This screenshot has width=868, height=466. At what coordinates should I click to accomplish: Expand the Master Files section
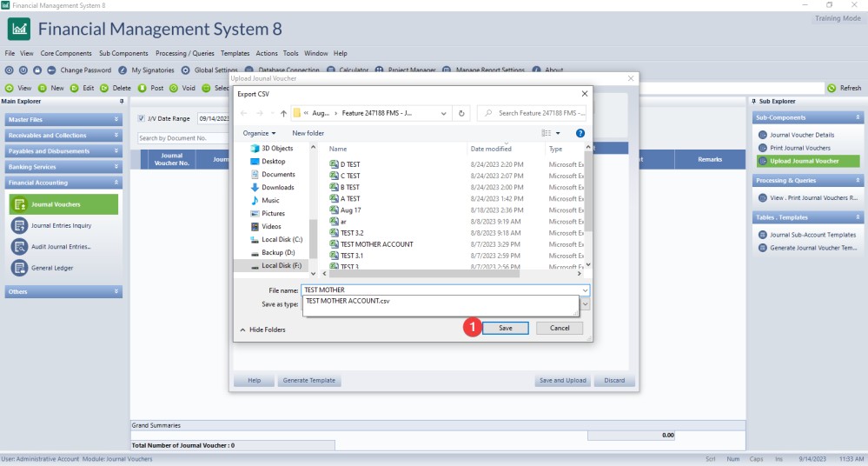(116, 120)
